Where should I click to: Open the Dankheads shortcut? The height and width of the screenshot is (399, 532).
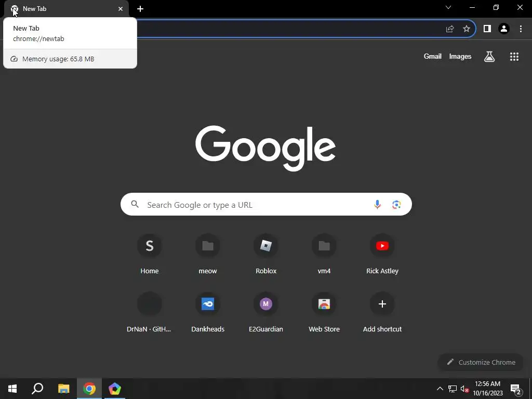pyautogui.click(x=208, y=312)
